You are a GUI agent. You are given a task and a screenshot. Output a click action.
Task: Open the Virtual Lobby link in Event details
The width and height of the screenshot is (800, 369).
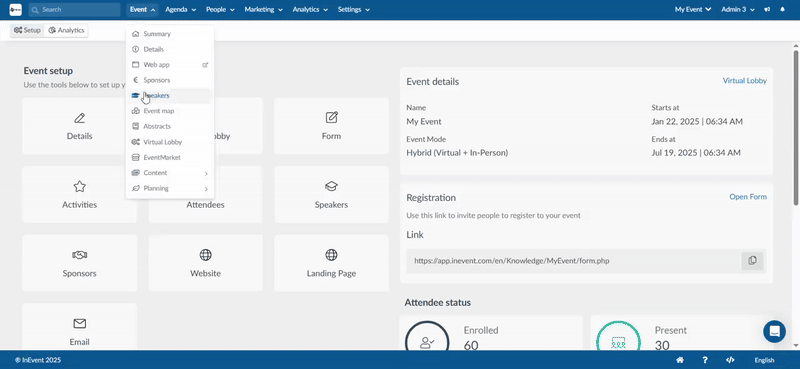pyautogui.click(x=744, y=81)
